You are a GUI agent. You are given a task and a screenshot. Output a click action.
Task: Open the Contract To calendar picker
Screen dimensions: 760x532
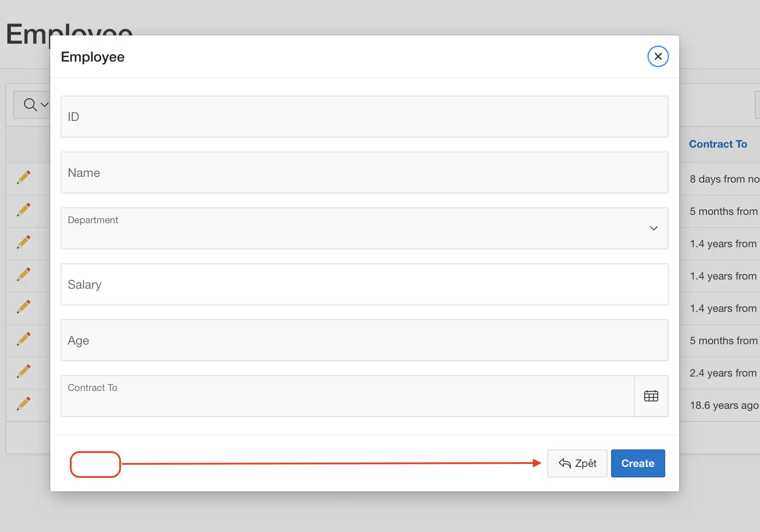651,396
